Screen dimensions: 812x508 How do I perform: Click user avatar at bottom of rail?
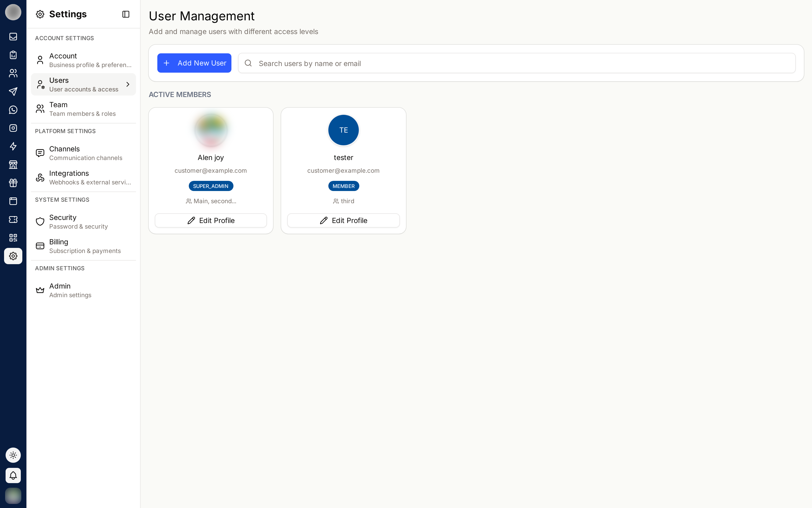coord(13,496)
